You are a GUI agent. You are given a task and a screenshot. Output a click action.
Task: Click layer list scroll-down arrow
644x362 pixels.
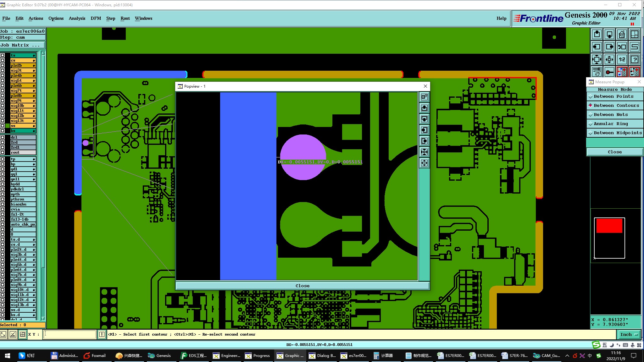tap(43, 318)
